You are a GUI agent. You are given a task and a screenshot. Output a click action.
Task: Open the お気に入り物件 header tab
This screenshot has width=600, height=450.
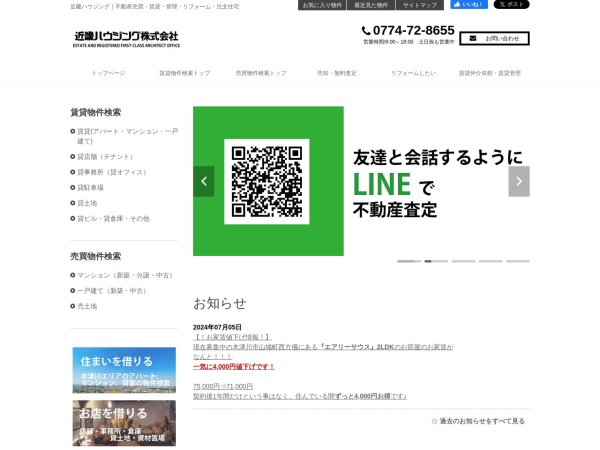(322, 5)
